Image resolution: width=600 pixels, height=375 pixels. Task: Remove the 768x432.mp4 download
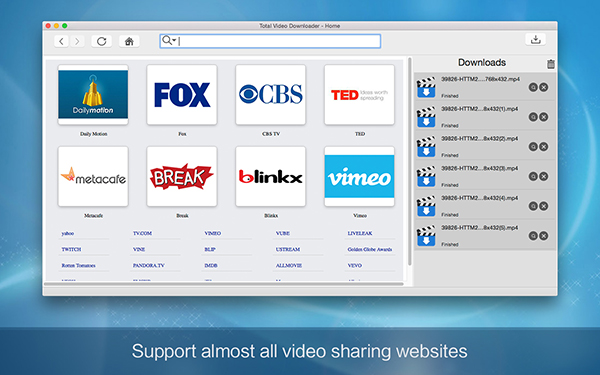tap(543, 87)
